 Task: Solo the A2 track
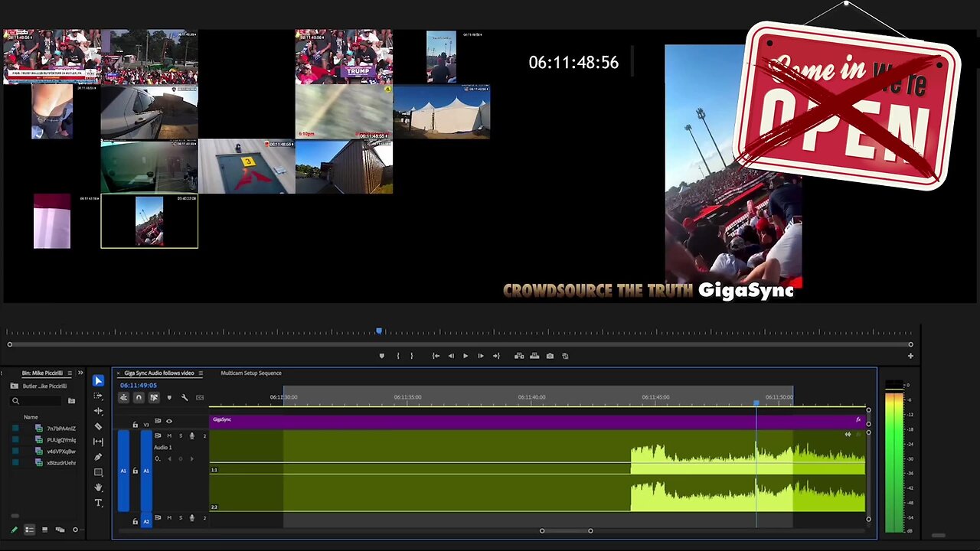[x=181, y=518]
